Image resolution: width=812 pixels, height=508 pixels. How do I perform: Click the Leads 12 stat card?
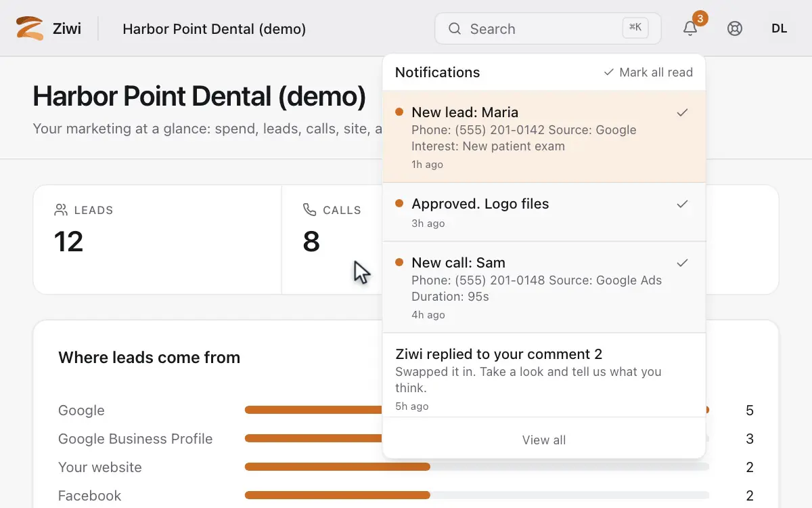(158, 240)
